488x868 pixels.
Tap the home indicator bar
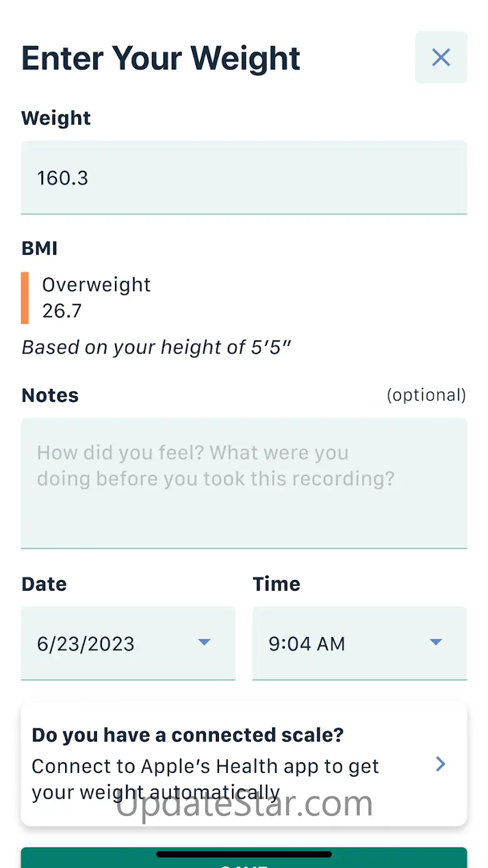pyautogui.click(x=243, y=854)
